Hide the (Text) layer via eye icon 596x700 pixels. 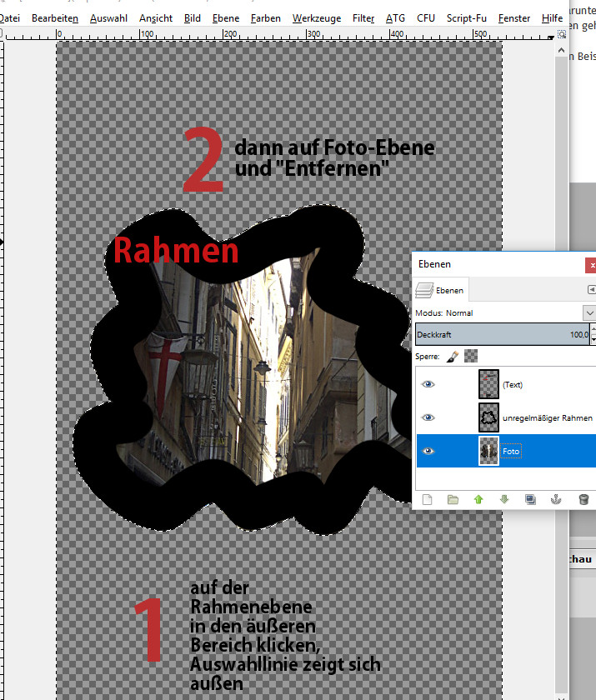tap(428, 384)
